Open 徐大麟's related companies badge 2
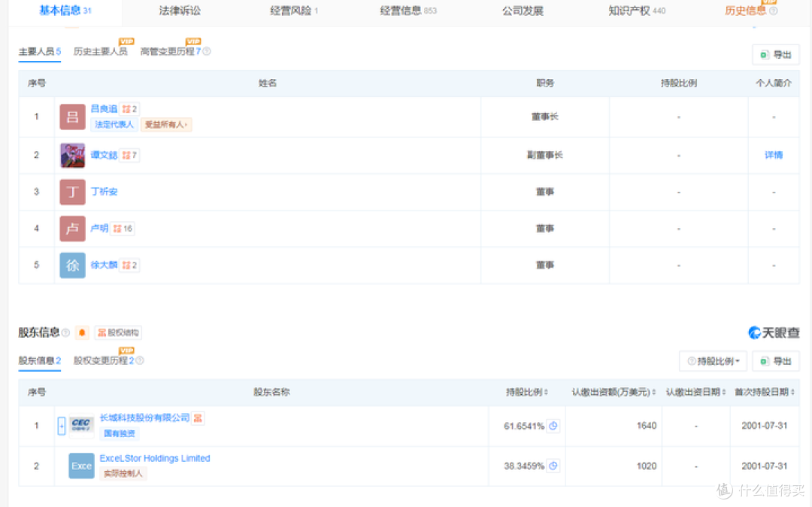Screen dimensions: 812x507 129,265
